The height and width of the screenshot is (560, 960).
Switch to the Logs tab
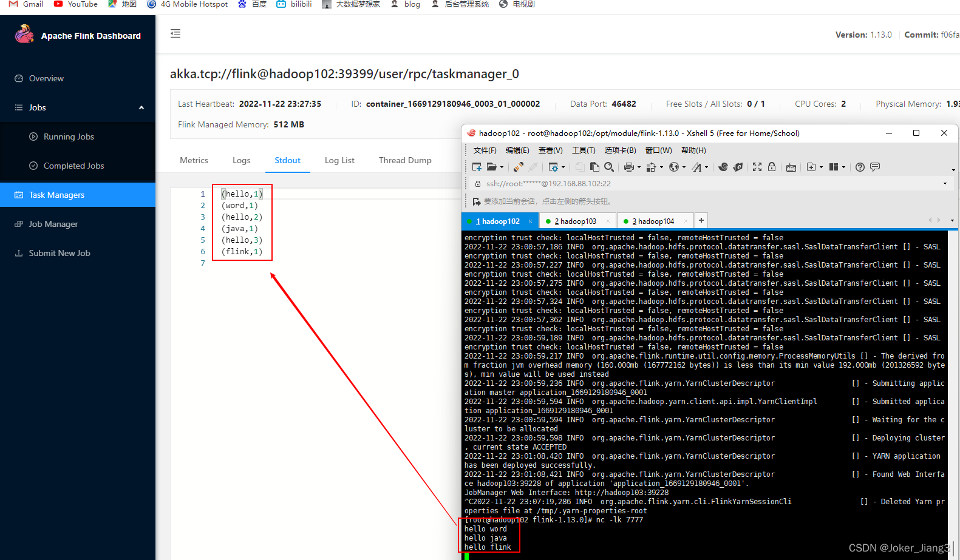(241, 160)
